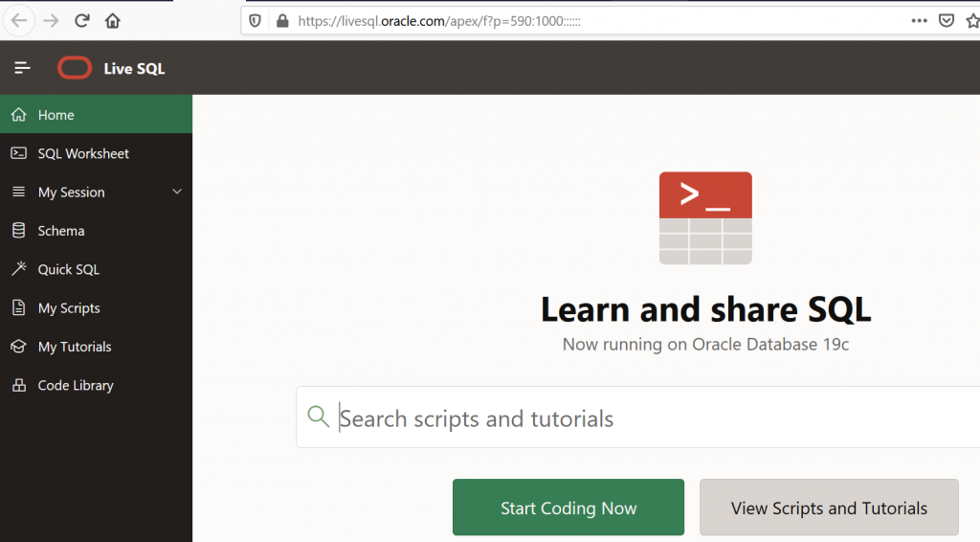Screen dimensions: 980x542
Task: Save page to Pocket icon
Action: tap(947, 21)
